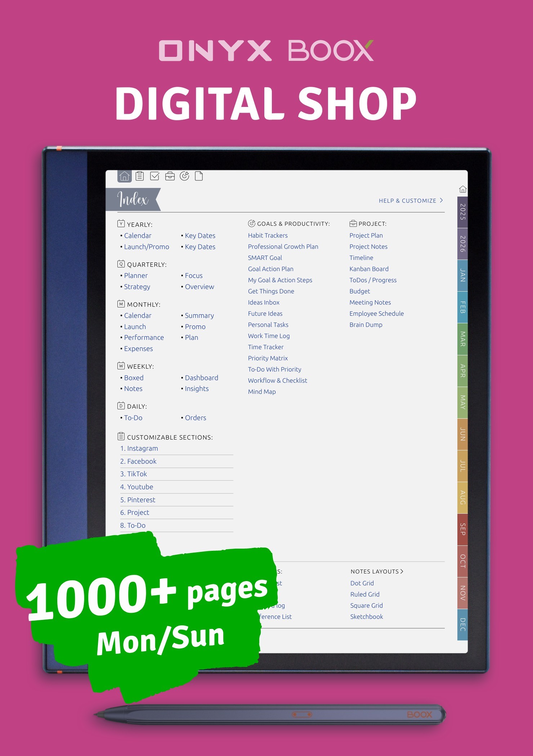Open Habit Trackers page
The image size is (533, 756).
pos(268,235)
